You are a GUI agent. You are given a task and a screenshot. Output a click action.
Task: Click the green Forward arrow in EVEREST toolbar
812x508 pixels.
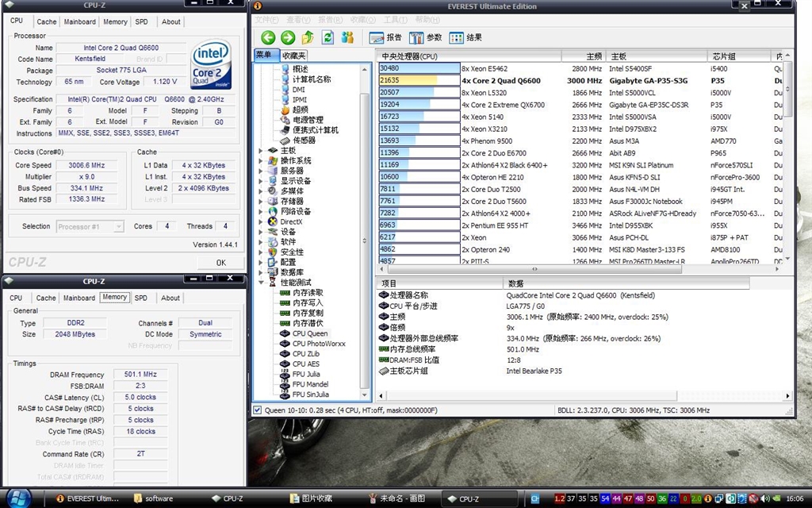pyautogui.click(x=288, y=37)
